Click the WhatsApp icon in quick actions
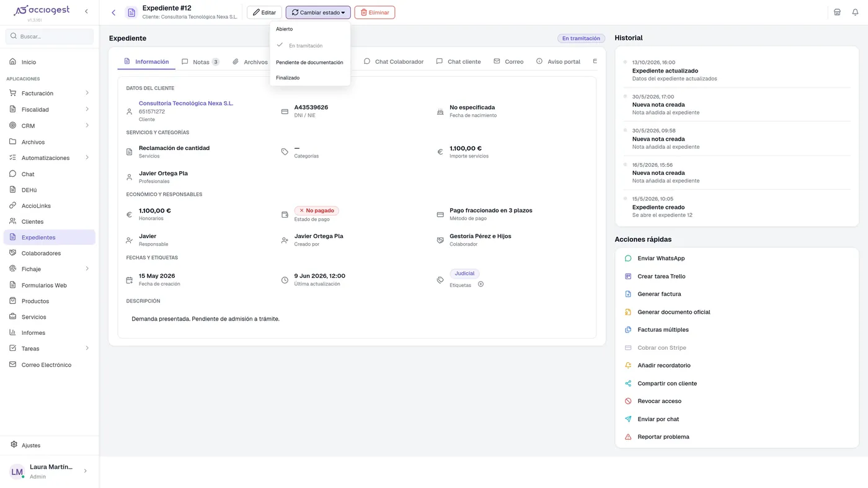This screenshot has width=868, height=488. [x=628, y=259]
